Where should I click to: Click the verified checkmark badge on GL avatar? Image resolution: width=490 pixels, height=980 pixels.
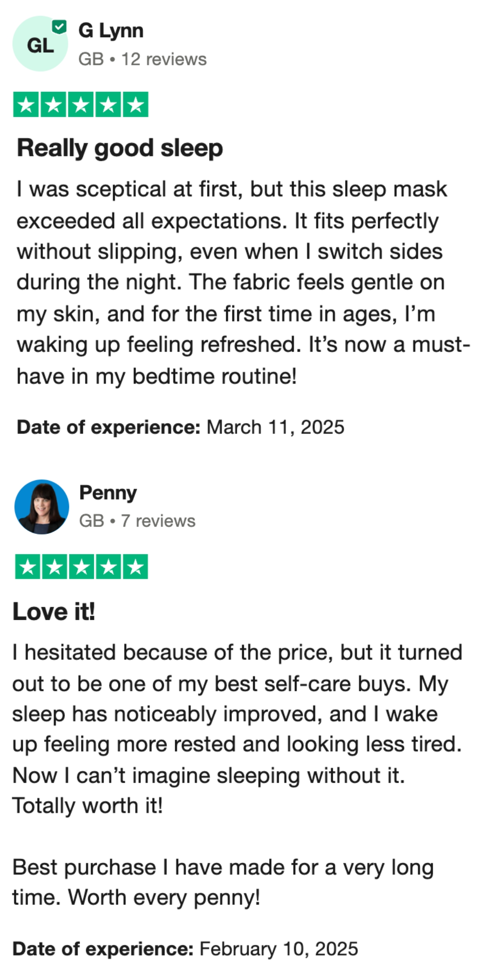[x=60, y=27]
